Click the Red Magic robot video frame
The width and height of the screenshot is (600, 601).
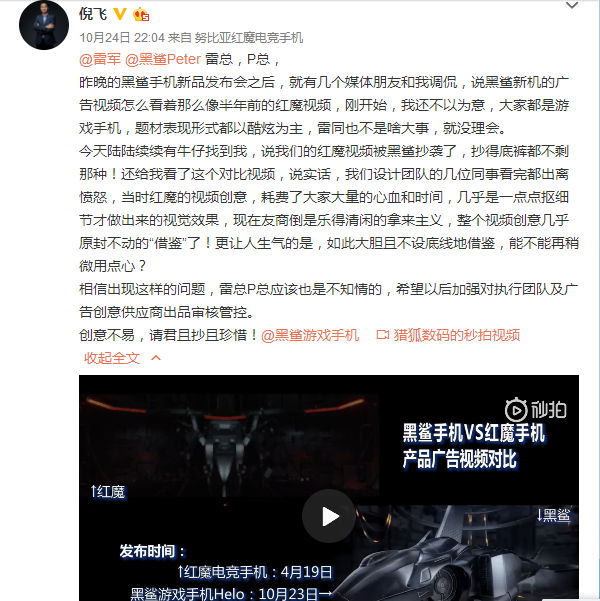tap(229, 446)
